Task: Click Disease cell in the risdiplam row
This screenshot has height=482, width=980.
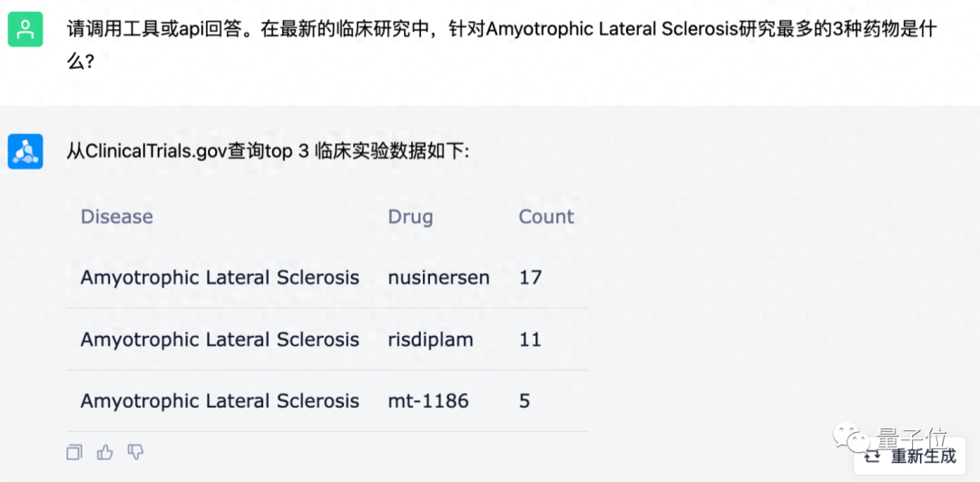Action: point(220,339)
